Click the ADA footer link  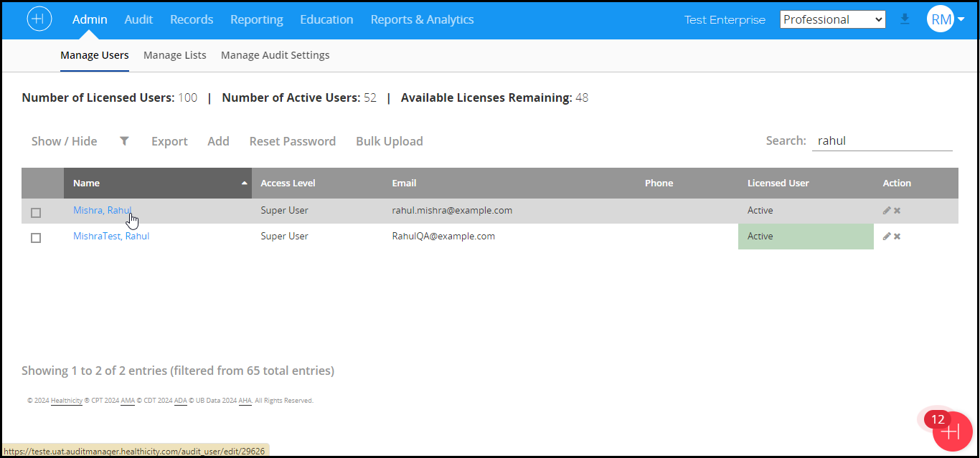(x=181, y=401)
